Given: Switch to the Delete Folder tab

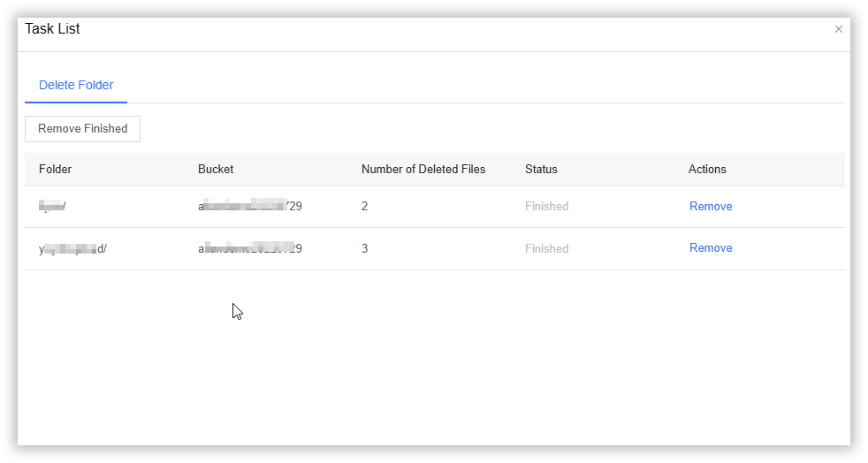Looking at the screenshot, I should click(76, 86).
